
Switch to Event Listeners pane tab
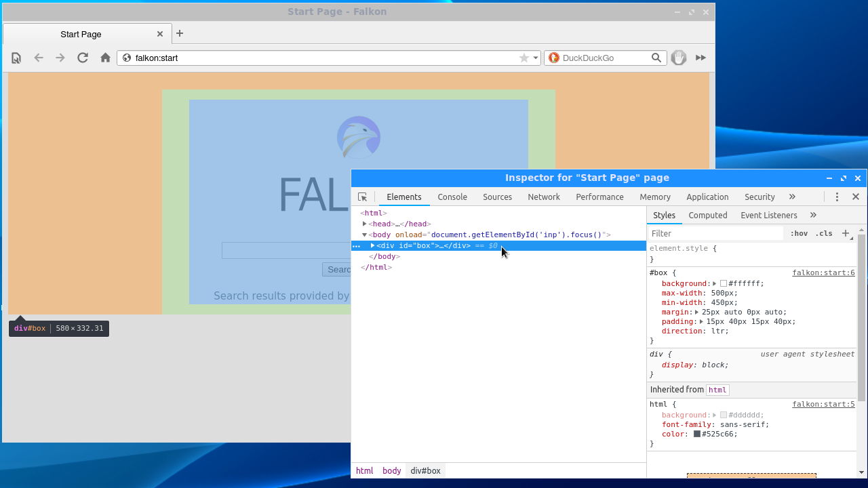pos(769,216)
